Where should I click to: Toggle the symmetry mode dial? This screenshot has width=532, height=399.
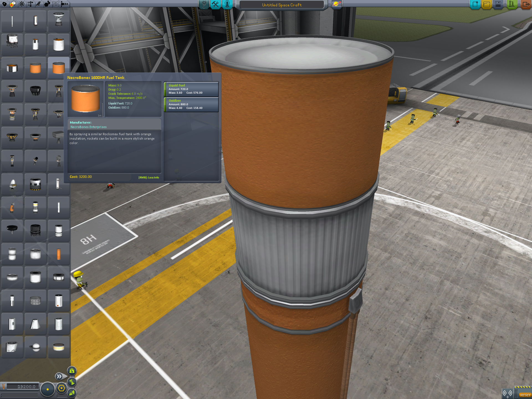[x=47, y=389]
